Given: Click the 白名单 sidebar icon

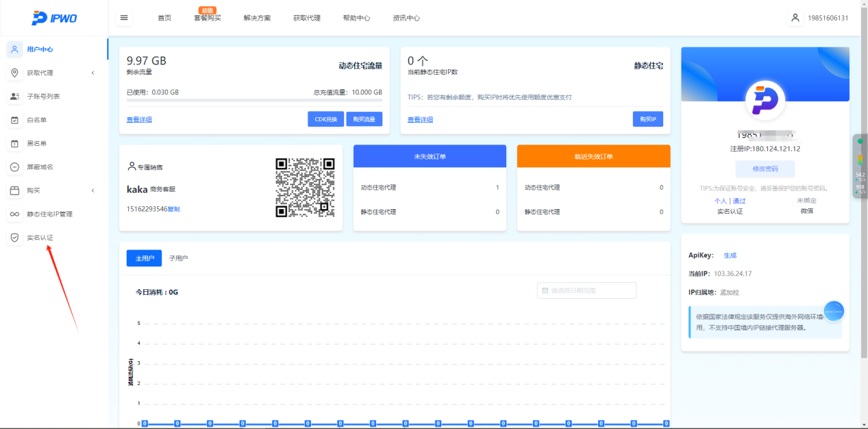Looking at the screenshot, I should pos(15,120).
